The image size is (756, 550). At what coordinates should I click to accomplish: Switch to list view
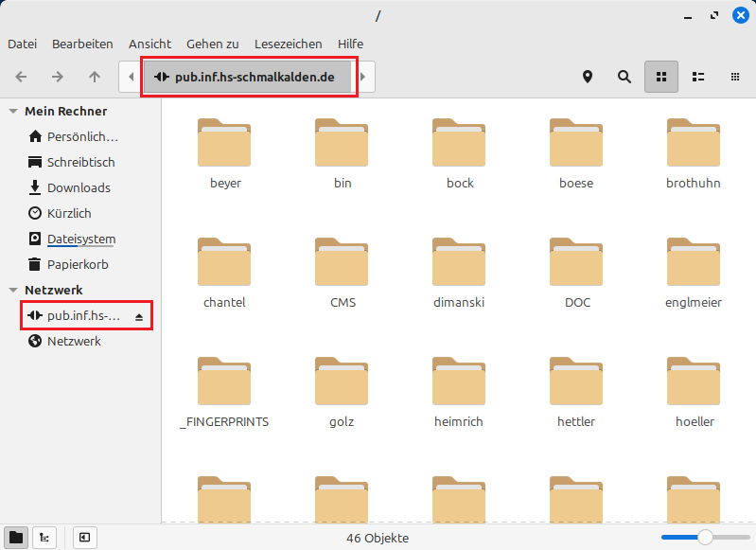click(698, 77)
